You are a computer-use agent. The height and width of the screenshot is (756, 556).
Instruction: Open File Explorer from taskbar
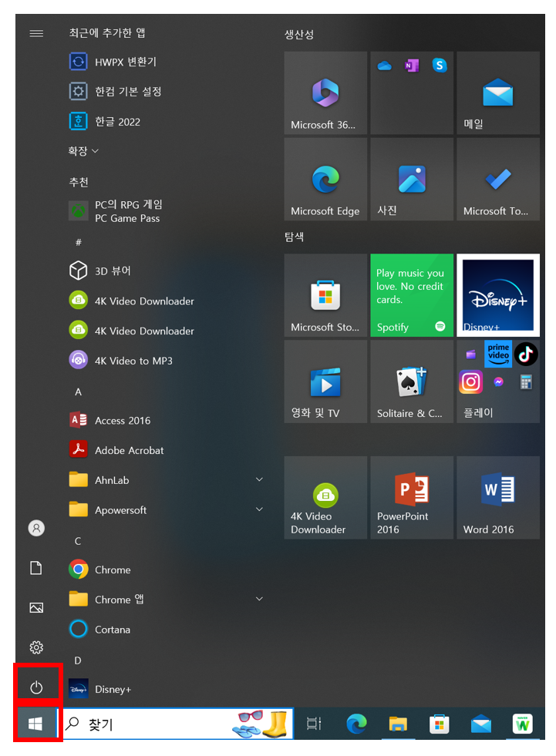(x=398, y=724)
